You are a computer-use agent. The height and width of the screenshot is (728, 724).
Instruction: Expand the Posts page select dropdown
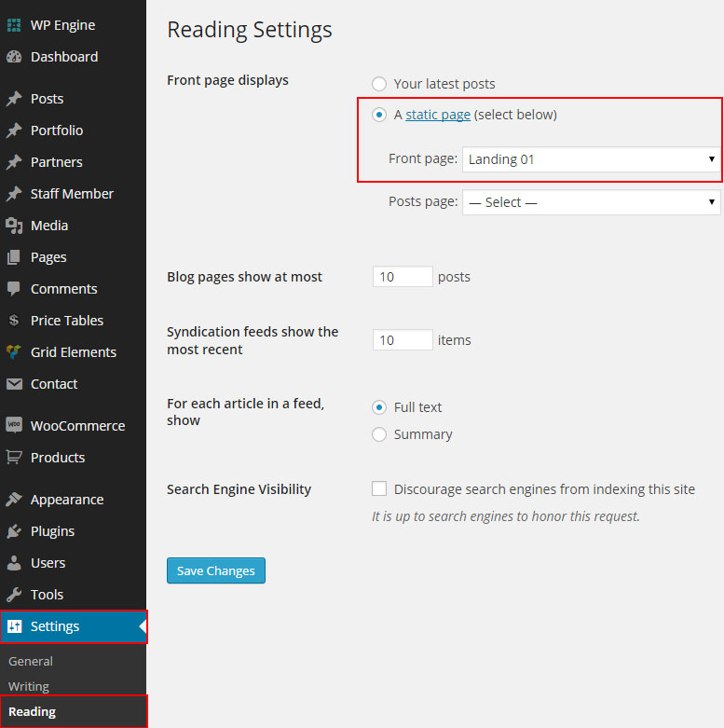pyautogui.click(x=591, y=202)
